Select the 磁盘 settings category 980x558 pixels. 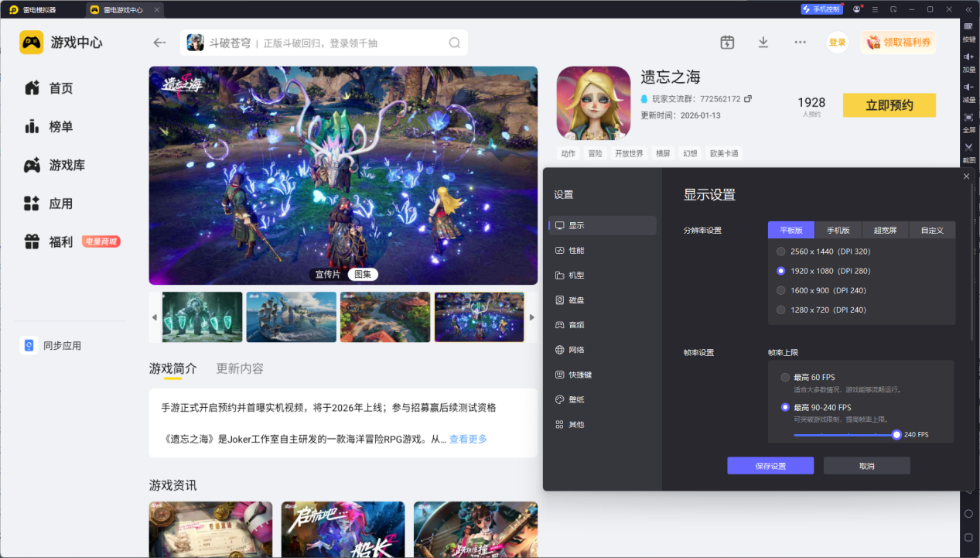[603, 300]
